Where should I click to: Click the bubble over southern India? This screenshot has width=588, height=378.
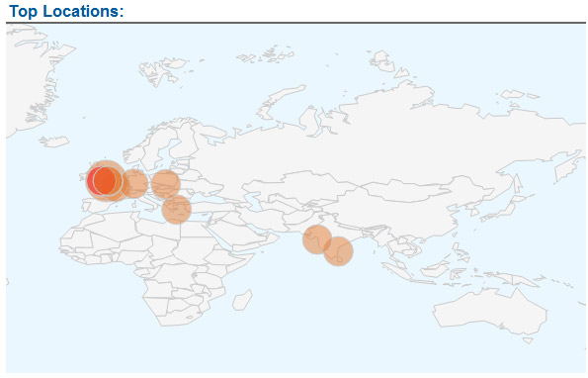(x=338, y=251)
